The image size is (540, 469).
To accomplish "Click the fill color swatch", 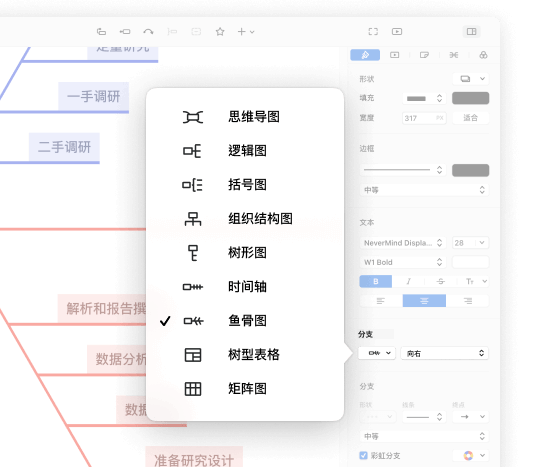I will coord(470,98).
